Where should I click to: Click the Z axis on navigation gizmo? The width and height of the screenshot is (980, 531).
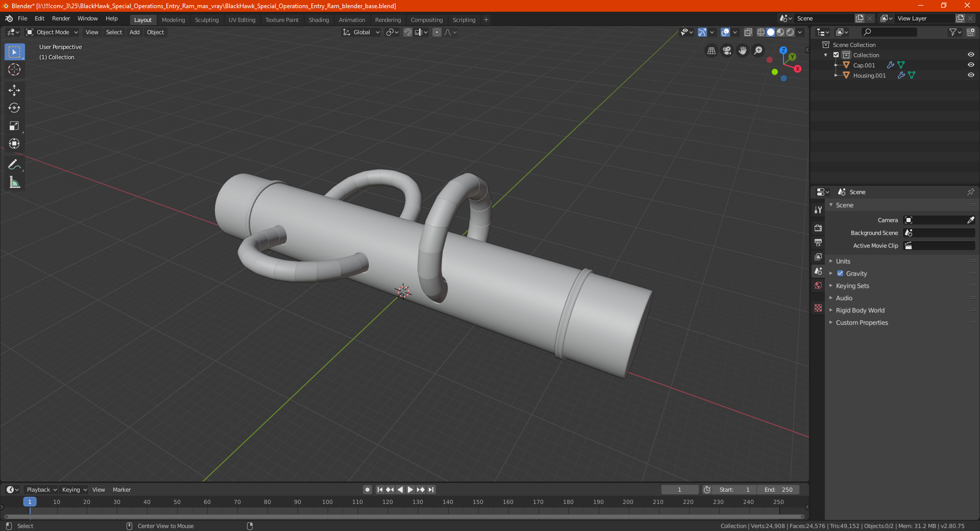point(783,51)
